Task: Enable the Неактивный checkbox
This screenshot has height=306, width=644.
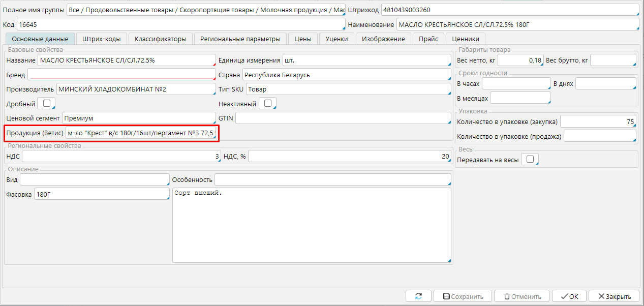Action: pos(267,104)
